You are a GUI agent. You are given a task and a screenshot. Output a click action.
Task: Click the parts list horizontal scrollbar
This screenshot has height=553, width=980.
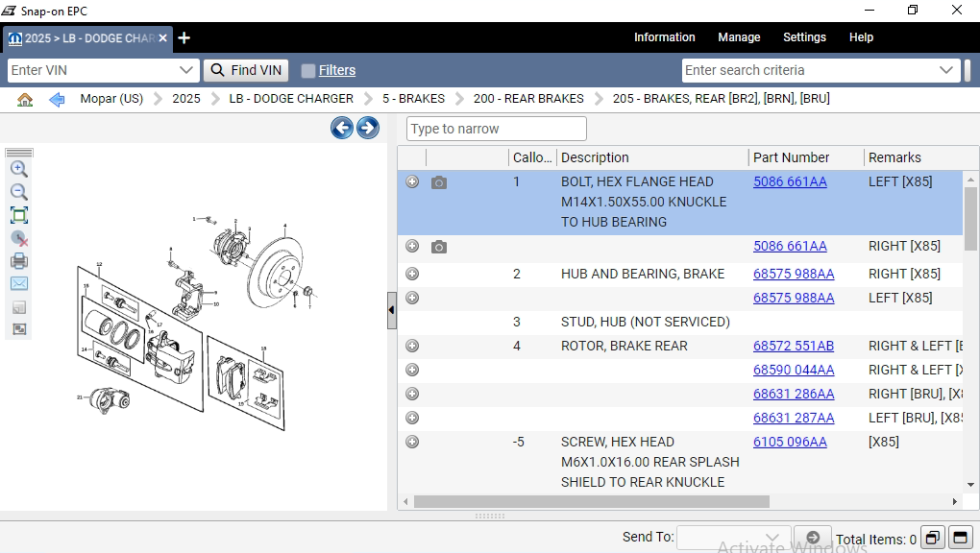(591, 502)
